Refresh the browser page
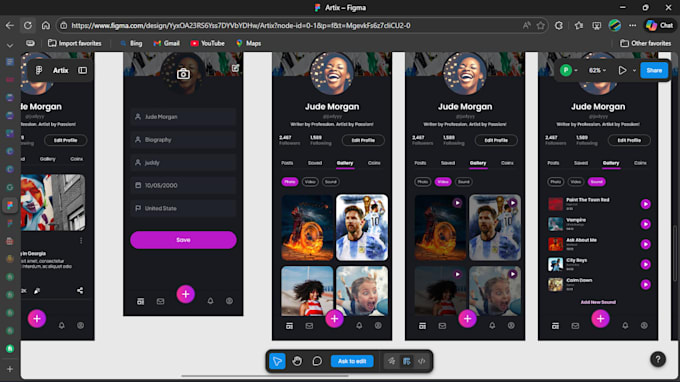The image size is (680, 382). [x=28, y=26]
